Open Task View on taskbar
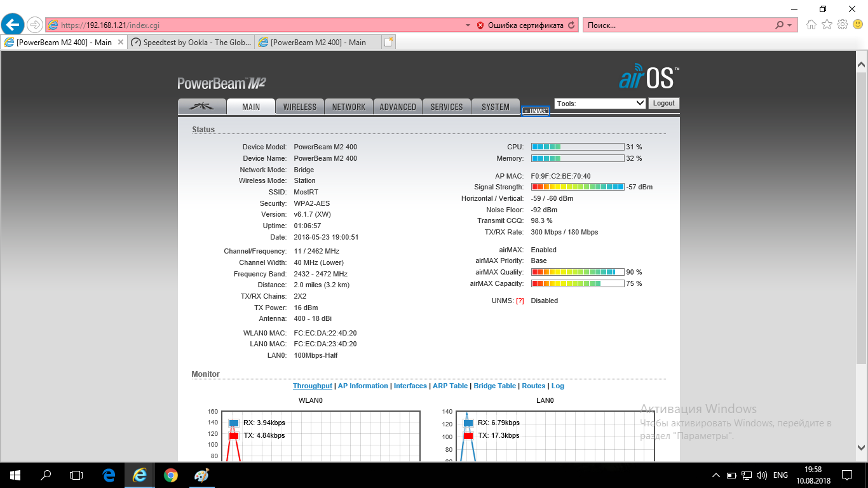The image size is (868, 488). 76,475
